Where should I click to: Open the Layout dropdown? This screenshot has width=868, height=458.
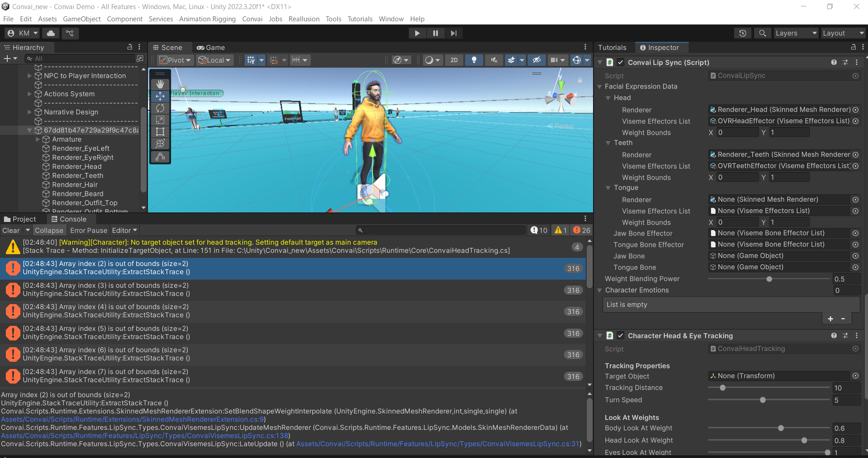click(843, 33)
